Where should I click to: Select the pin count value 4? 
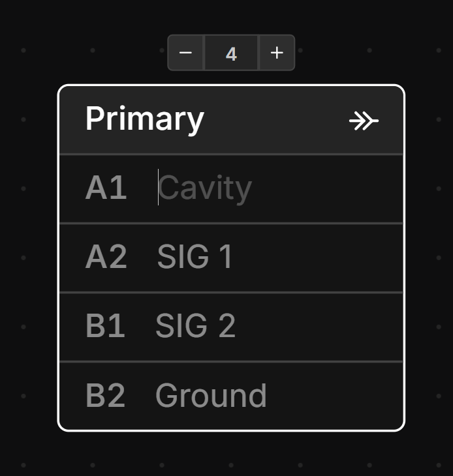click(x=231, y=53)
